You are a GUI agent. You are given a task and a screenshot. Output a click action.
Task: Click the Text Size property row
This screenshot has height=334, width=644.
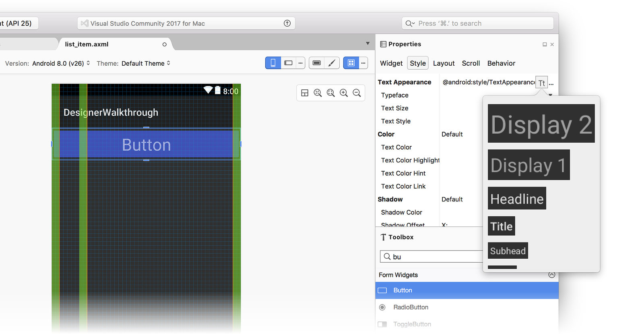(x=395, y=108)
